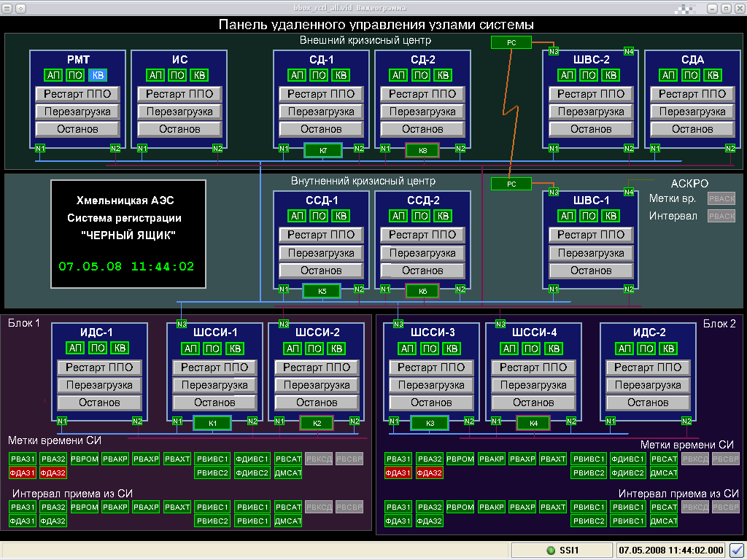The height and width of the screenshot is (560, 747).
Task: Toggle the АП indicator on ИС node
Action: [155, 74]
